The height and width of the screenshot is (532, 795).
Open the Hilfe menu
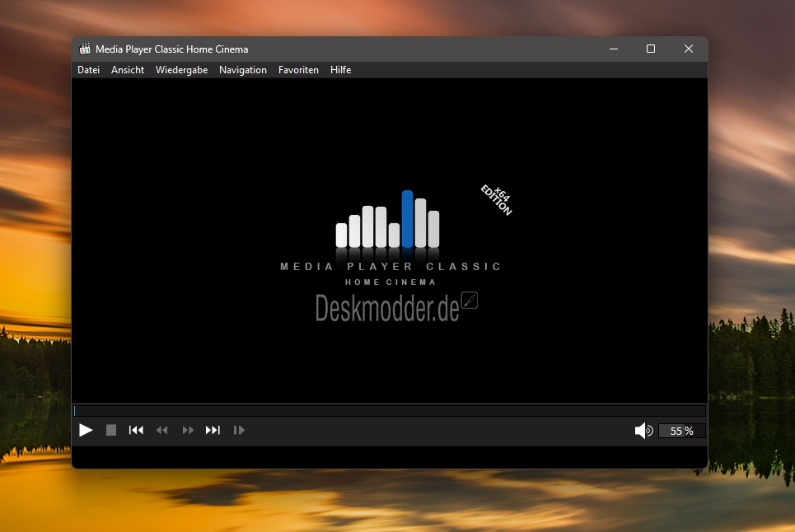[x=341, y=70]
